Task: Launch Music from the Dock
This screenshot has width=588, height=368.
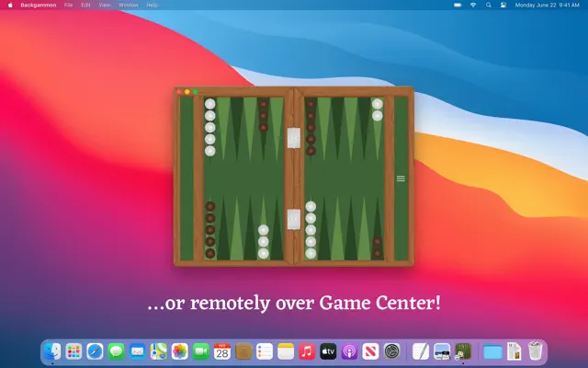Action: 307,351
